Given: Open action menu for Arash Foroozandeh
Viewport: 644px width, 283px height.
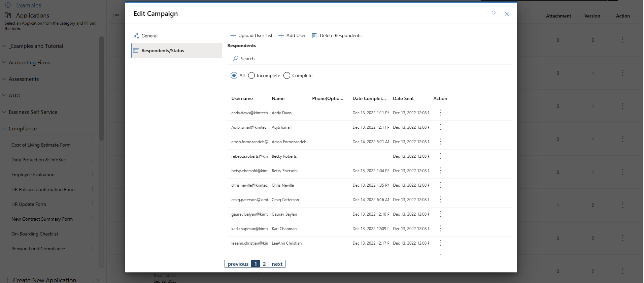Looking at the screenshot, I should [441, 141].
